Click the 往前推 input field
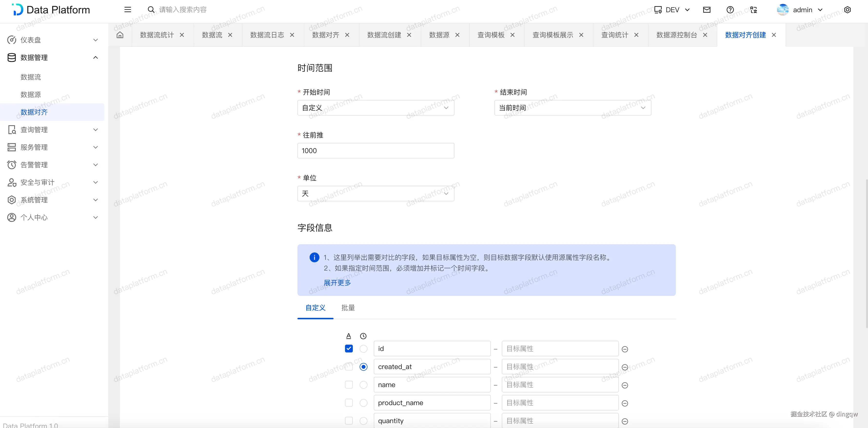This screenshot has height=428, width=868. (375, 151)
